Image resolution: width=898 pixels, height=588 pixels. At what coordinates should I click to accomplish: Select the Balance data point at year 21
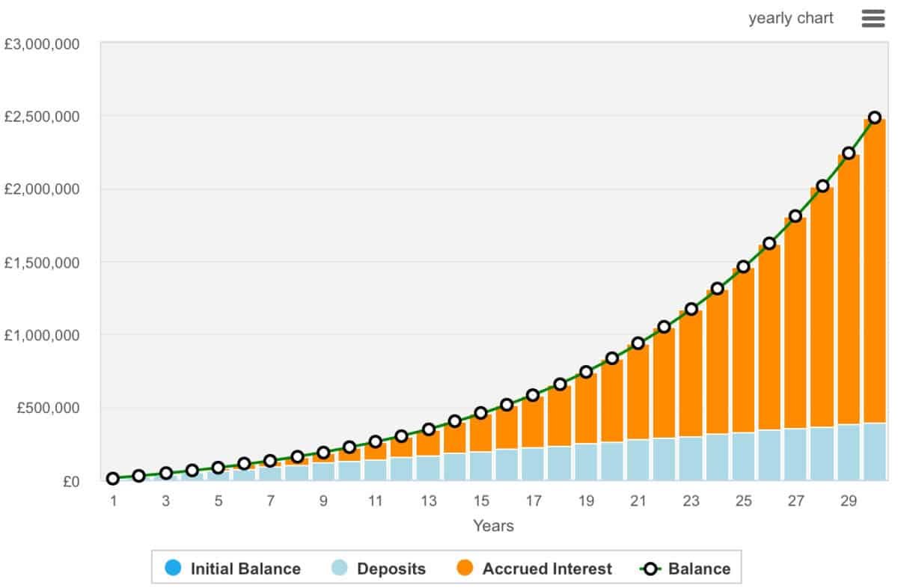click(638, 343)
